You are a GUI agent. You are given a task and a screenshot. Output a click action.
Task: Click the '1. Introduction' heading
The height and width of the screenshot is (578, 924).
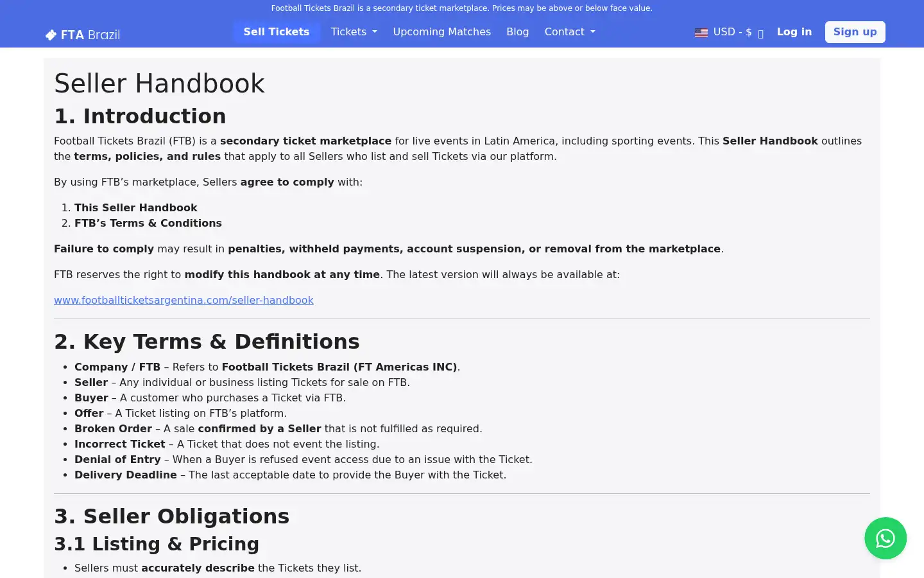click(x=140, y=116)
